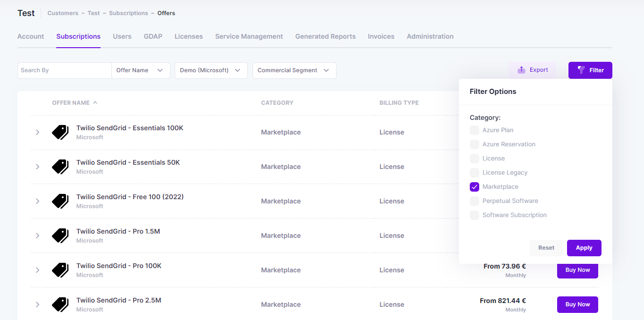The image size is (644, 320).
Task: Expand the Twilio SendGrid Essentials 50K row
Action: [x=37, y=167]
